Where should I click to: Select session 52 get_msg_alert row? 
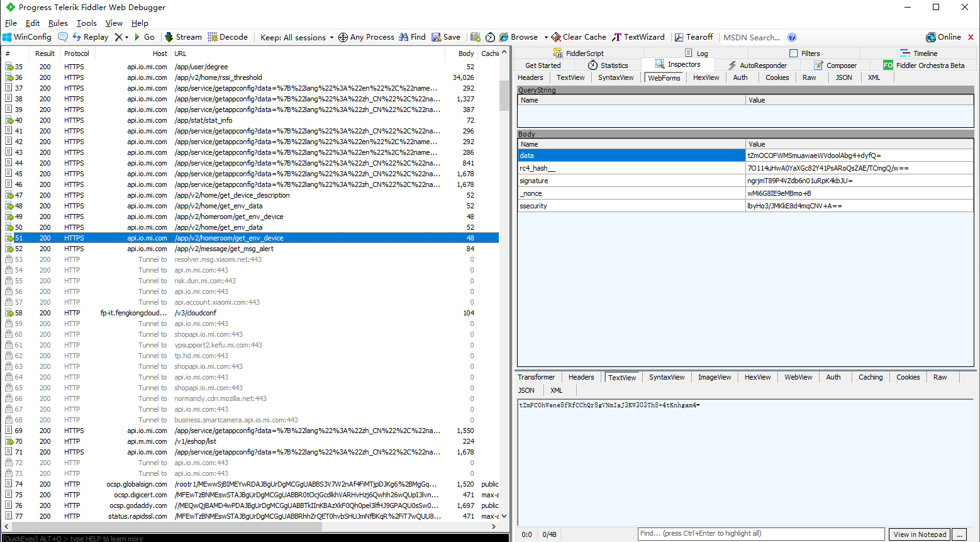(x=252, y=249)
